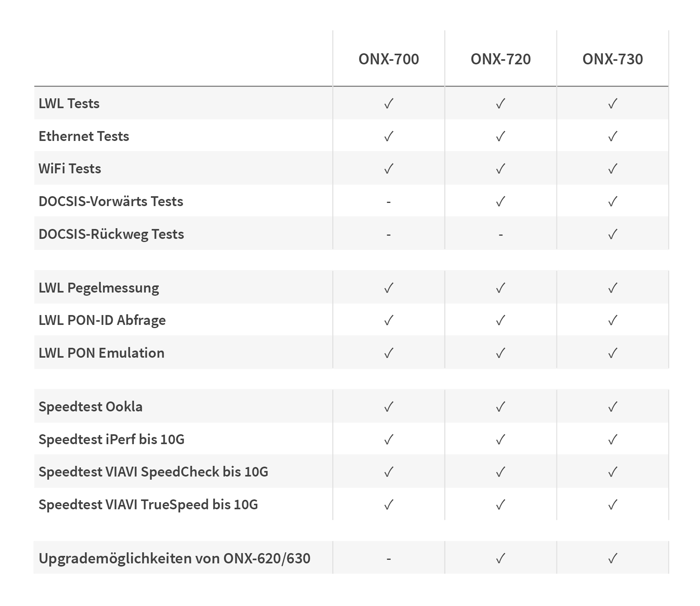Select the Speedtest VIAVI TrueSpeed row label

148,505
